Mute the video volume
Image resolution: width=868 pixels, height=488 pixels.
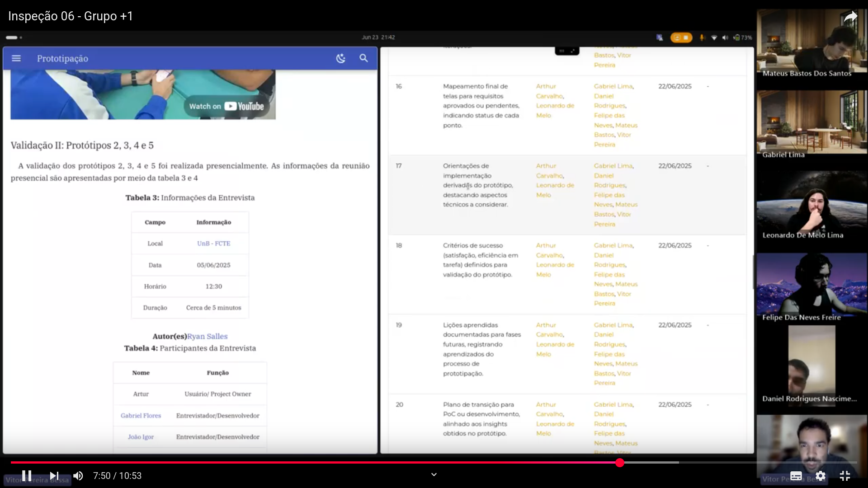pyautogui.click(x=78, y=475)
